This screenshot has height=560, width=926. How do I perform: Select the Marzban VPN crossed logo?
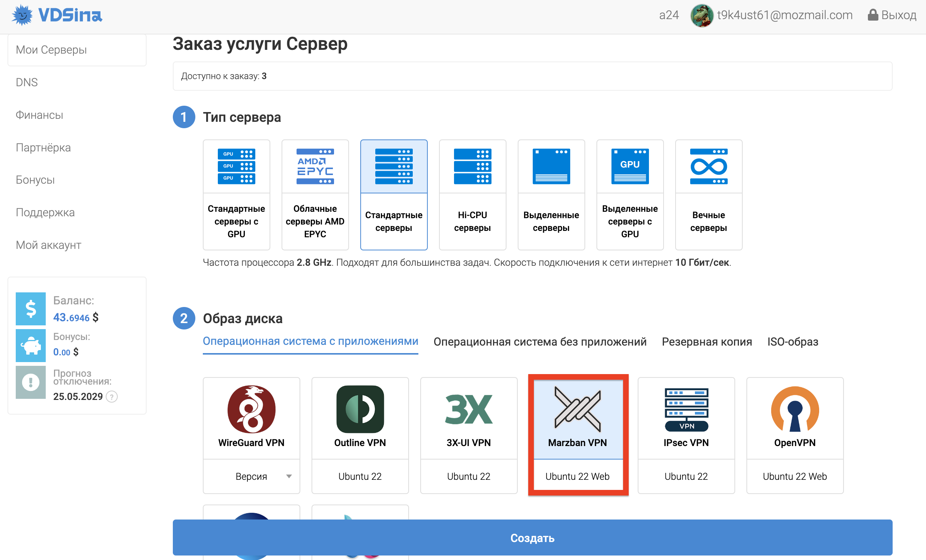coord(578,409)
